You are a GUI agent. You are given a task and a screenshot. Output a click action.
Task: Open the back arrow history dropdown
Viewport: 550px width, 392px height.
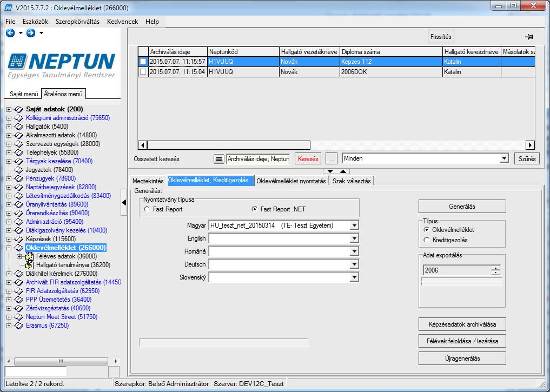point(21,33)
